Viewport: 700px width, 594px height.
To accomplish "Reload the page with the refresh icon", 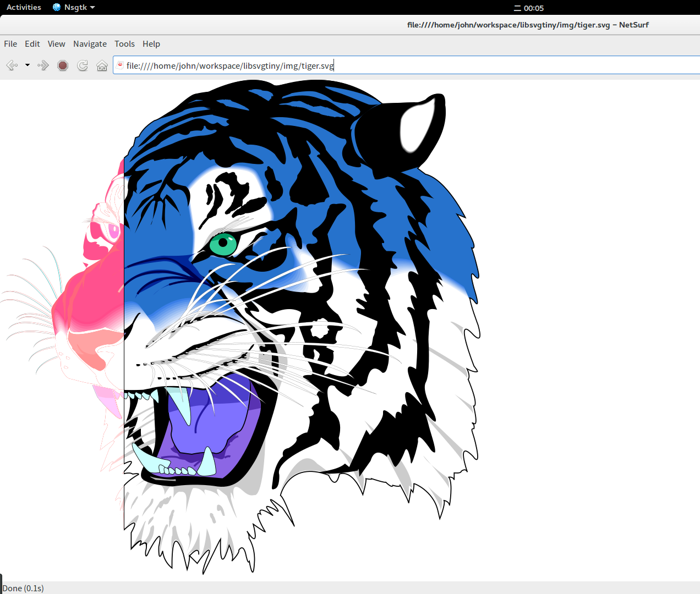I will 83,66.
